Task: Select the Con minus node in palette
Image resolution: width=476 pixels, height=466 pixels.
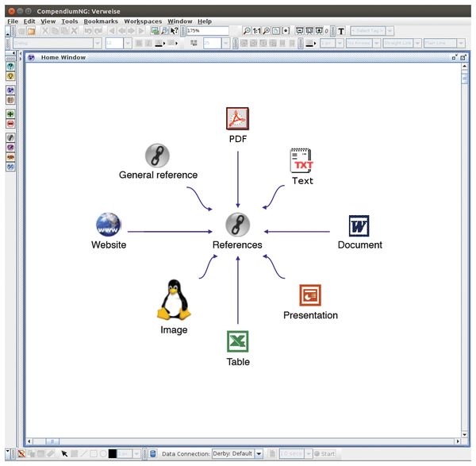Action: [x=10, y=124]
